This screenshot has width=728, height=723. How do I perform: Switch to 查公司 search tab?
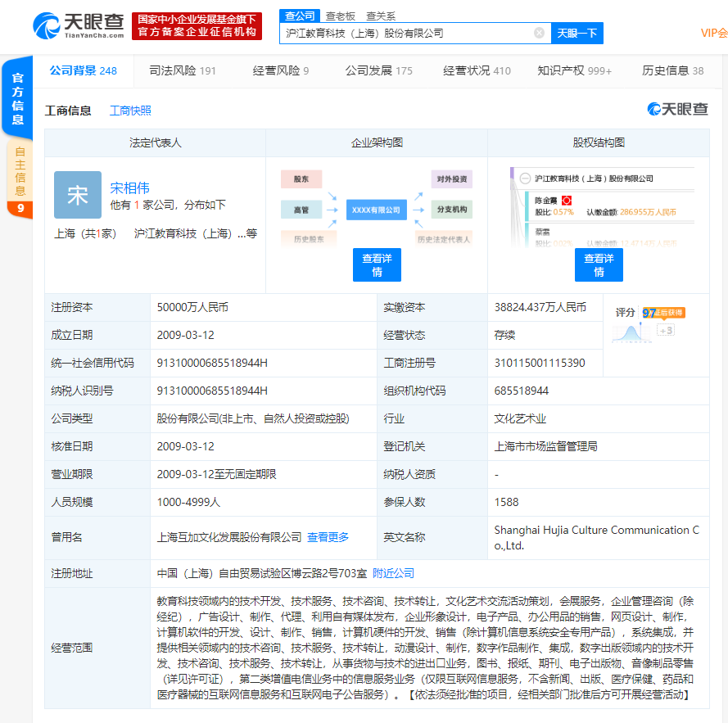(300, 16)
